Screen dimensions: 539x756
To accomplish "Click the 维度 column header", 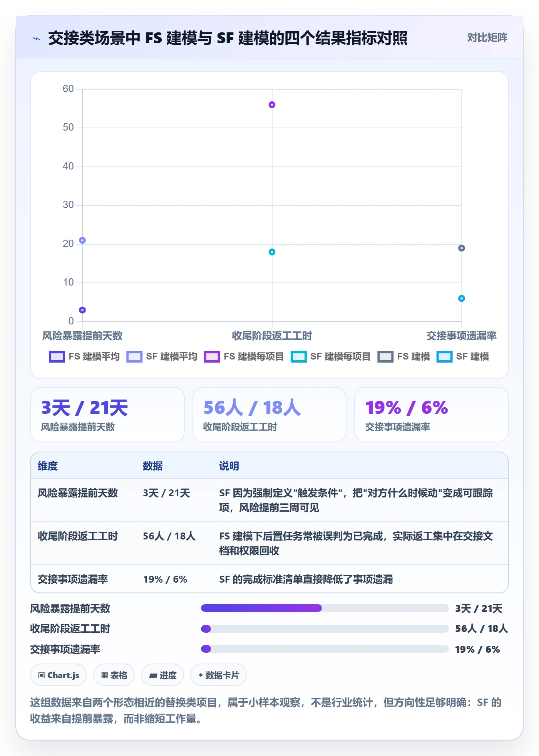I will [48, 466].
